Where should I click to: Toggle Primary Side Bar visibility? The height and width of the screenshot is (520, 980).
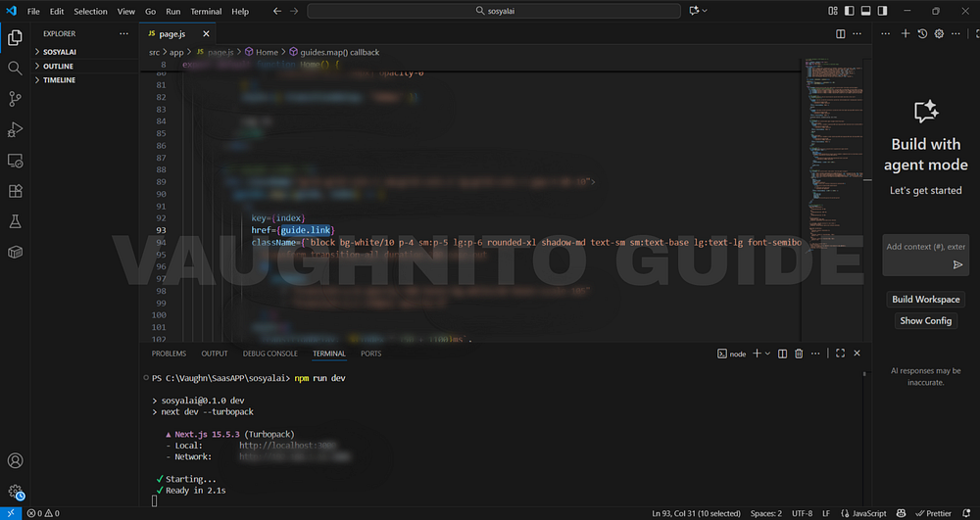[849, 11]
